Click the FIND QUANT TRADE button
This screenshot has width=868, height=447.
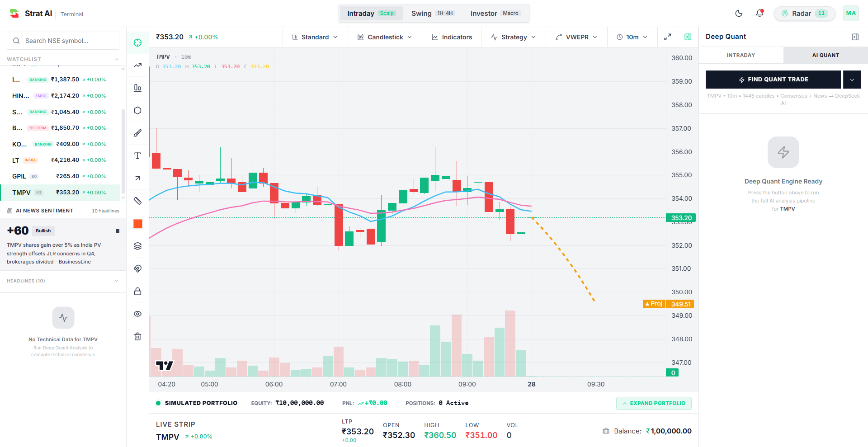773,80
